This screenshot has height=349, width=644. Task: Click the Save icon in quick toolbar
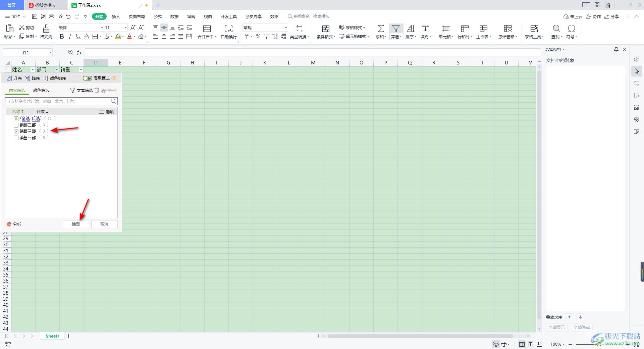click(x=35, y=16)
